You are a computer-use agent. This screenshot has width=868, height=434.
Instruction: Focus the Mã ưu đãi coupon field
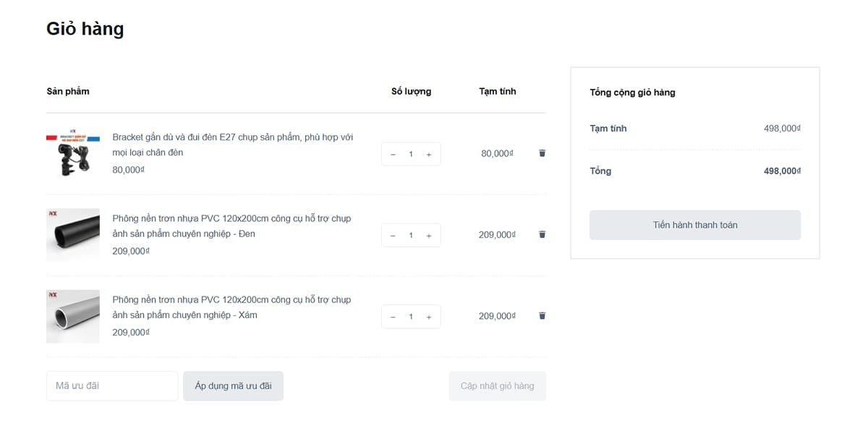pos(112,386)
